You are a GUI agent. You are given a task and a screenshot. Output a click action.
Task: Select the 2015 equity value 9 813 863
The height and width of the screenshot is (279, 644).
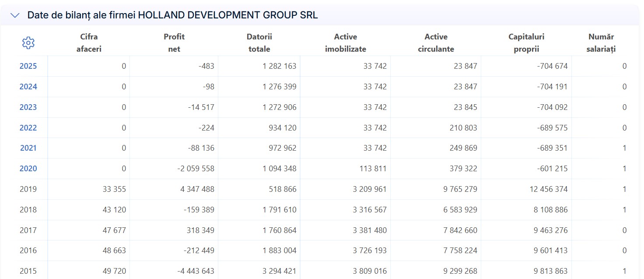click(551, 271)
